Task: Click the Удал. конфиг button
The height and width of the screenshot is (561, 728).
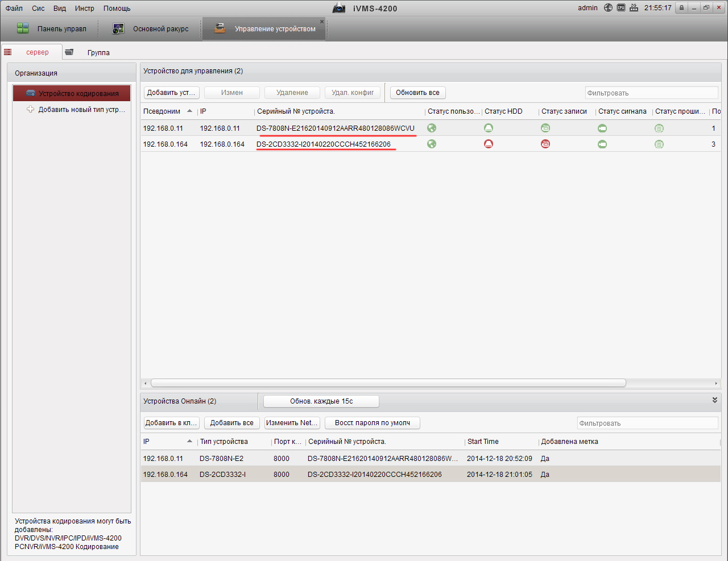Action: pyautogui.click(x=353, y=93)
